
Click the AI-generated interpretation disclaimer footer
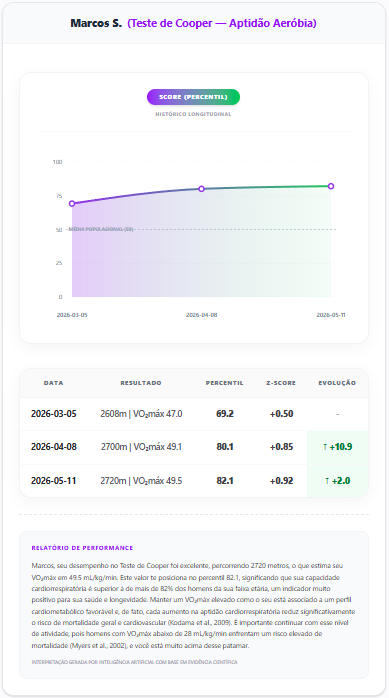click(134, 662)
